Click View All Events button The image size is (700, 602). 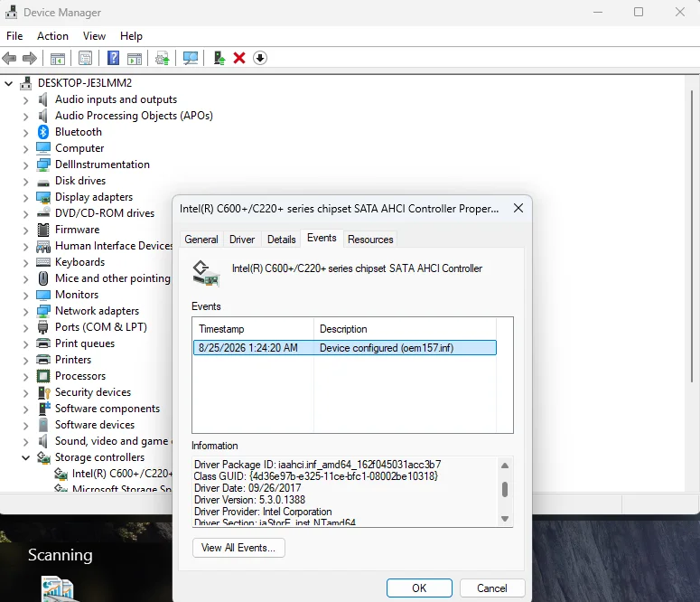coord(238,548)
